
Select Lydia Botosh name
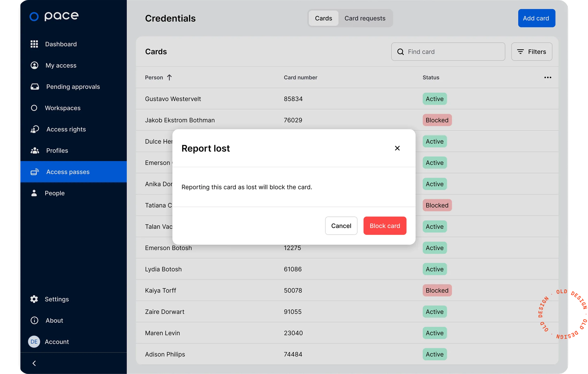coord(163,269)
